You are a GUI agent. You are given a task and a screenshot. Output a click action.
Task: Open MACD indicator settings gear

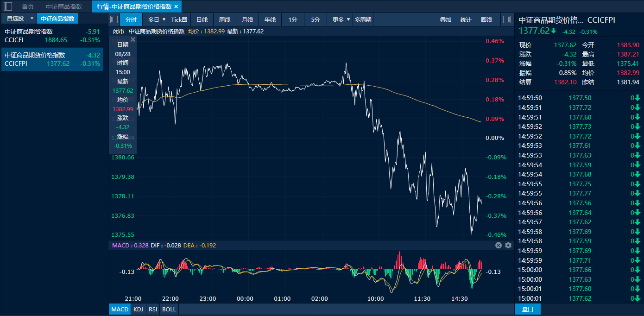point(508,246)
